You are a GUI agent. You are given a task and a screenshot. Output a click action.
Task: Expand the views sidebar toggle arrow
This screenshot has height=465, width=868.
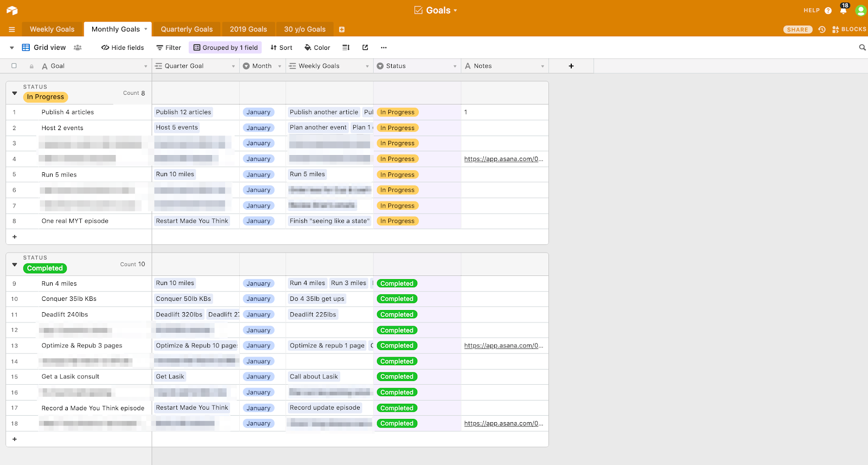[11, 48]
